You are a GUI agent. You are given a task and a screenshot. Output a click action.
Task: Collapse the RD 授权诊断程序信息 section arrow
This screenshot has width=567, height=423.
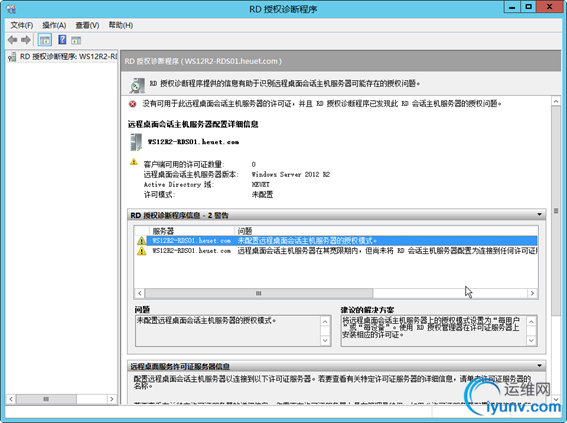coord(540,215)
